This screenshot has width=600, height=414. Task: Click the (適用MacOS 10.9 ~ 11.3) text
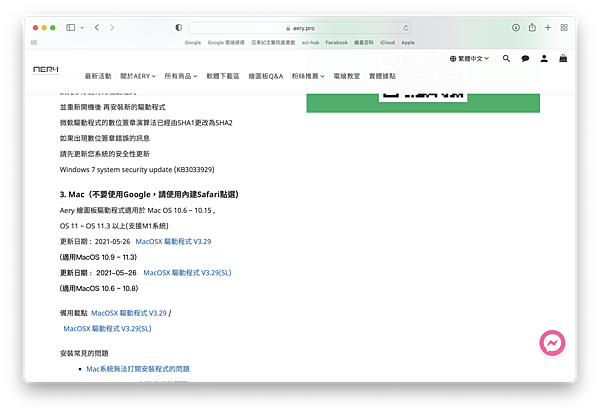pos(98,257)
